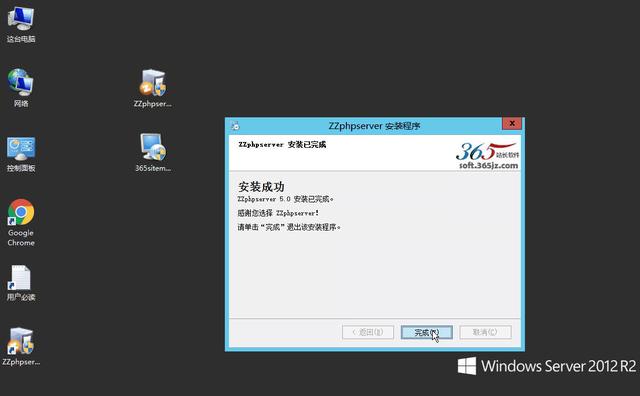Click the ZZphpserver 安装程序 title bar text
Screen dimensions: 640x396
tap(374, 126)
